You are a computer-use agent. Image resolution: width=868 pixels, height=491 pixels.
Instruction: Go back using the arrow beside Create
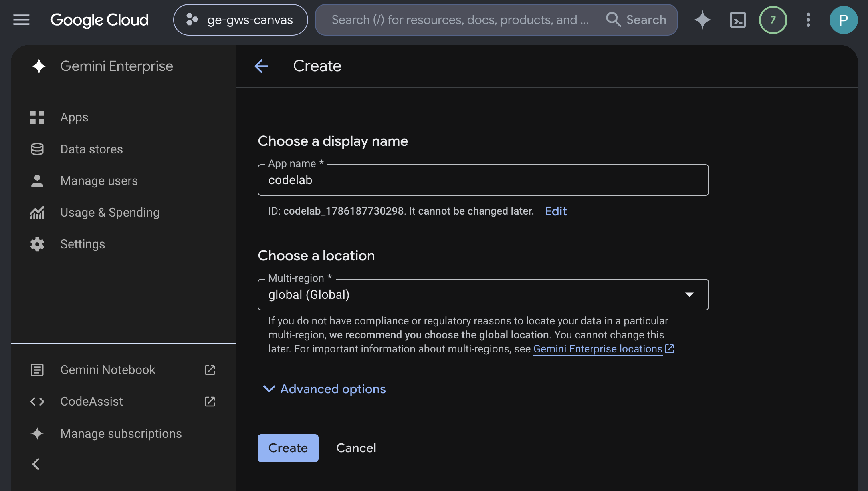pos(261,66)
